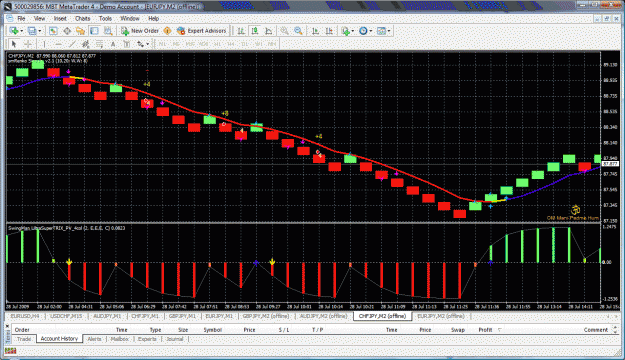Viewport: 625px width, 360px height.
Task: Select the Text tool
Action: [x=113, y=44]
